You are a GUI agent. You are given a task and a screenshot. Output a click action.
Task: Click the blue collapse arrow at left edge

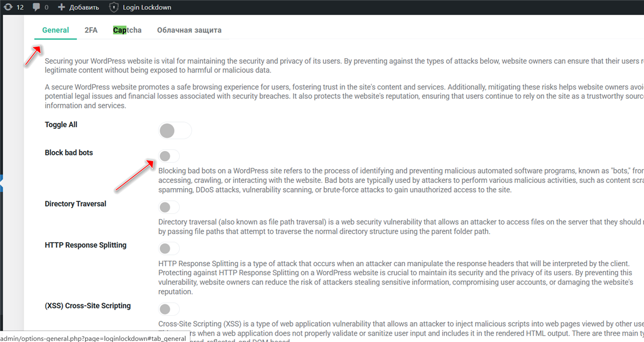(2, 184)
